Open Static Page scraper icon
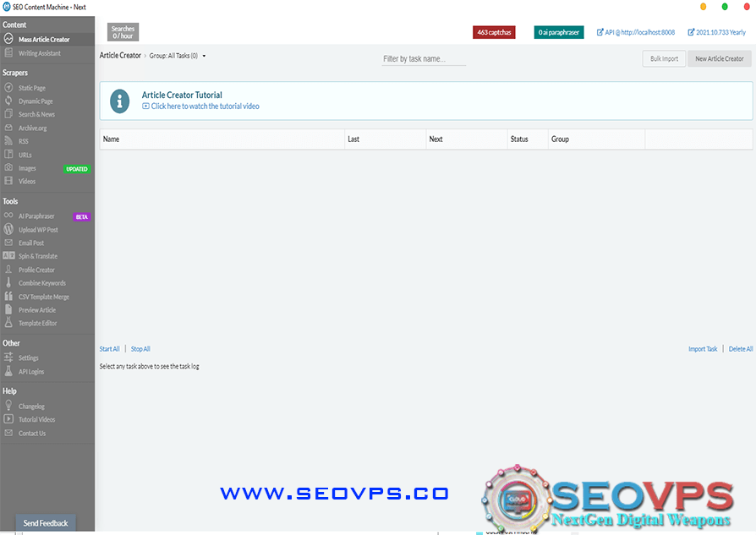This screenshot has height=535, width=756. 8,87
